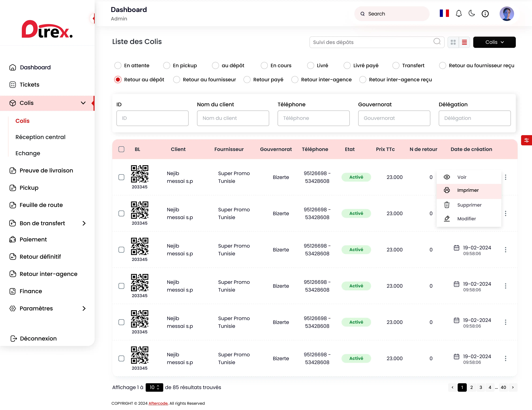Choose Imprimer from the context menu
The image size is (532, 410).
pos(468,190)
